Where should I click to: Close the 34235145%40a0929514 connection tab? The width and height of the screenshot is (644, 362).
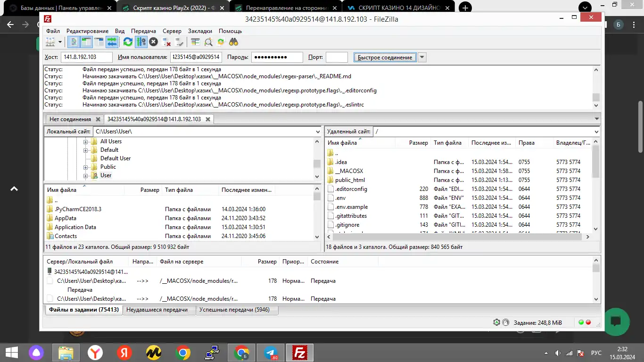(208, 119)
